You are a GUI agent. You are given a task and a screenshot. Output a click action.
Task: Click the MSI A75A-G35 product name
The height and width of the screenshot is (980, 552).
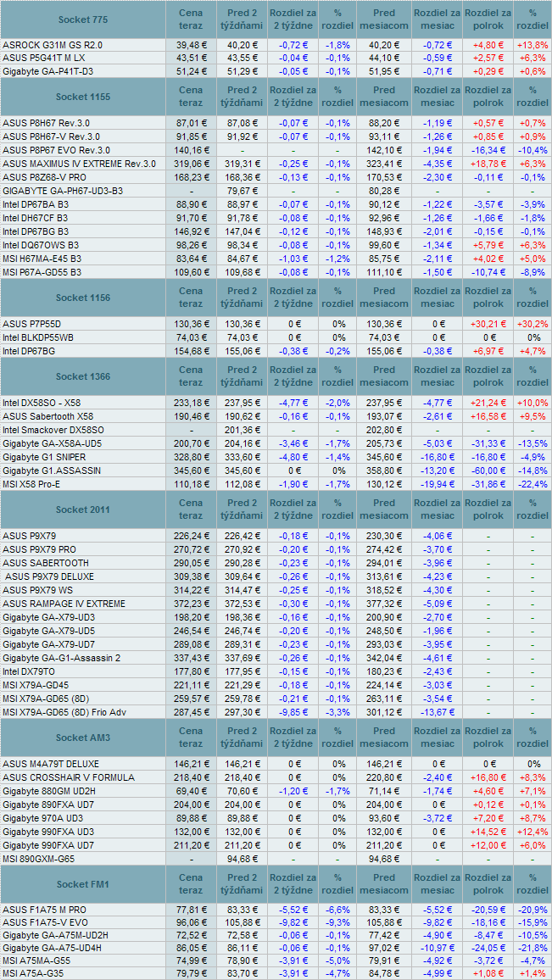tap(35, 973)
